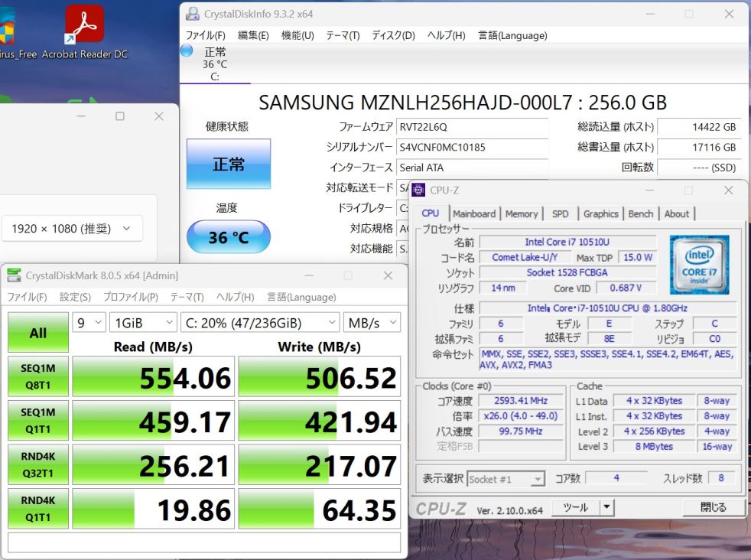Viewport: 751px width, 560px height.
Task: Switch to the SPD tab in CPU-Z
Action: 560,213
